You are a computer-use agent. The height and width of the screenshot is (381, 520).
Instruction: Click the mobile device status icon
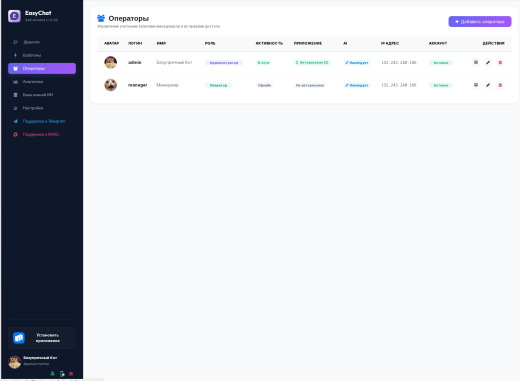(x=62, y=374)
